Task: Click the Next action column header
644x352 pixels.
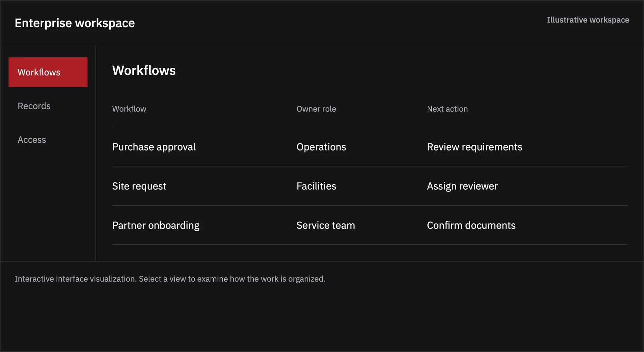Action: coord(447,109)
